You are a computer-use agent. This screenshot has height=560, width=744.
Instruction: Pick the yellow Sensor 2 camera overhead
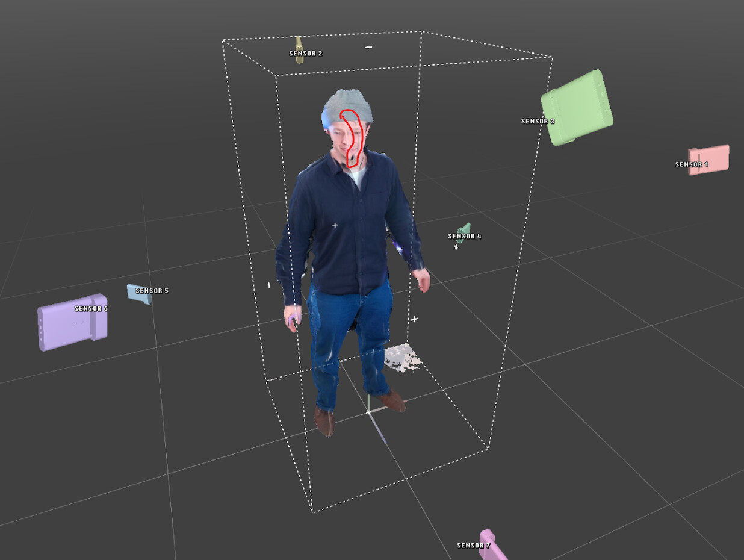click(299, 43)
